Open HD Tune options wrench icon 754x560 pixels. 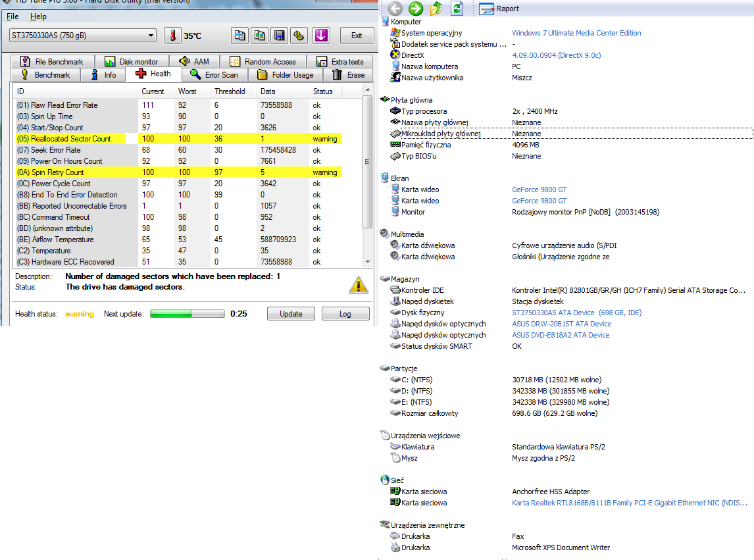pyautogui.click(x=299, y=36)
